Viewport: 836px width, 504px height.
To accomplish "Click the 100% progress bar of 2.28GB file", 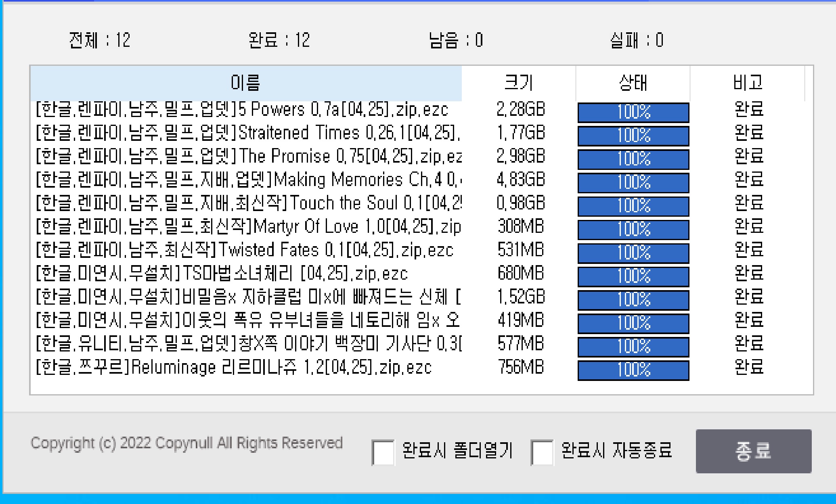I will pyautogui.click(x=633, y=112).
